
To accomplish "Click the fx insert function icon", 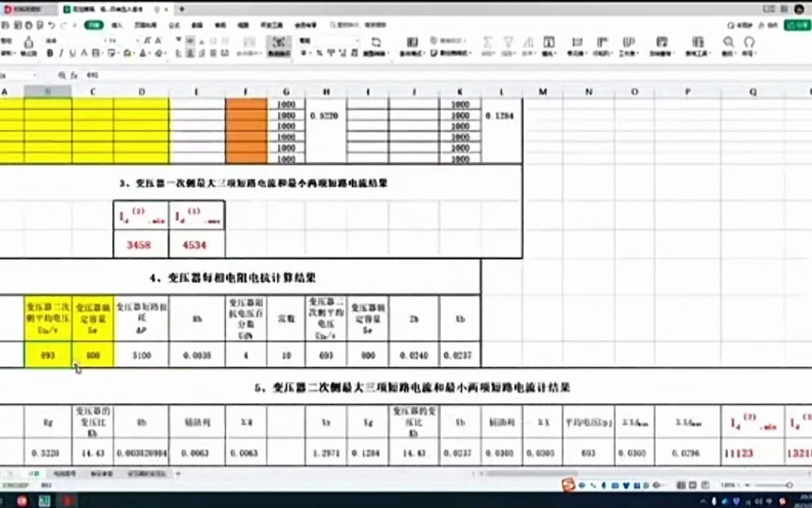I will pyautogui.click(x=74, y=75).
